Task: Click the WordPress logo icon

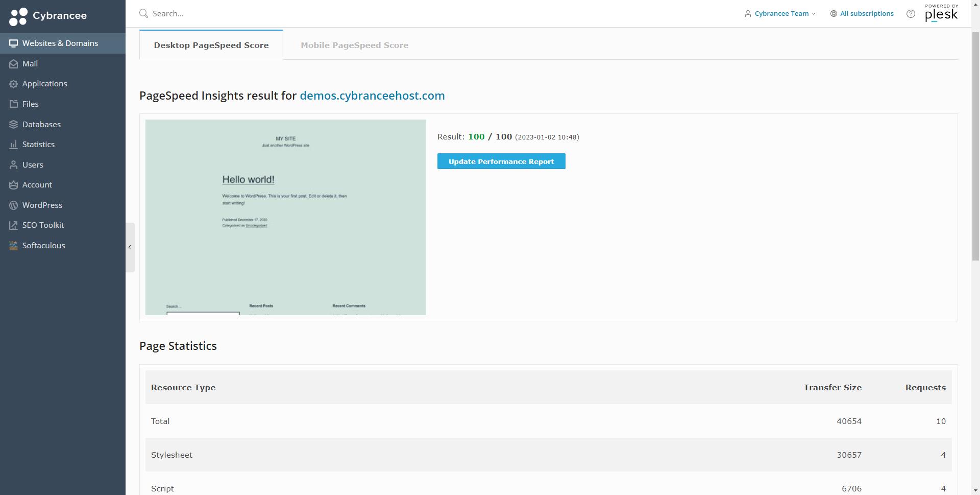Action: pos(14,205)
